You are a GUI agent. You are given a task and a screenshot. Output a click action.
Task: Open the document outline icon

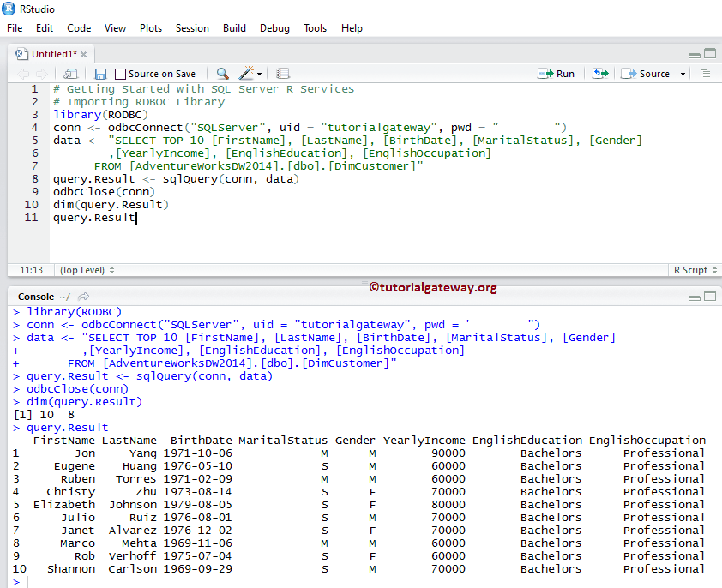tap(707, 73)
